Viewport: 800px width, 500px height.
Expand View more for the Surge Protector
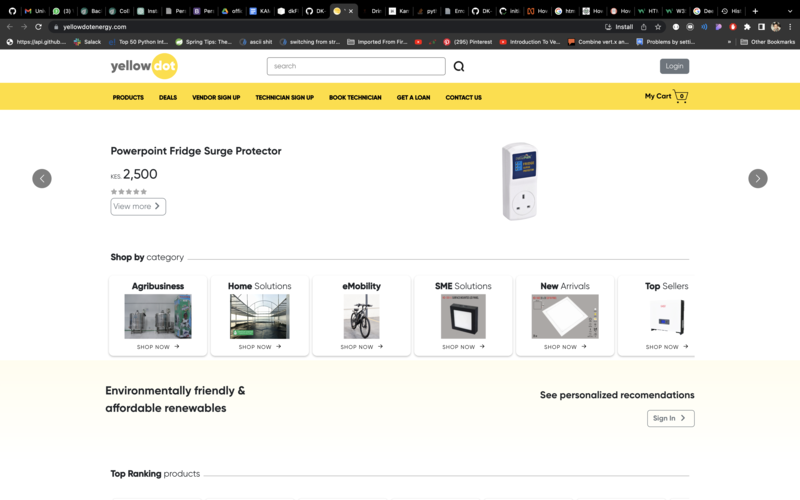point(138,206)
